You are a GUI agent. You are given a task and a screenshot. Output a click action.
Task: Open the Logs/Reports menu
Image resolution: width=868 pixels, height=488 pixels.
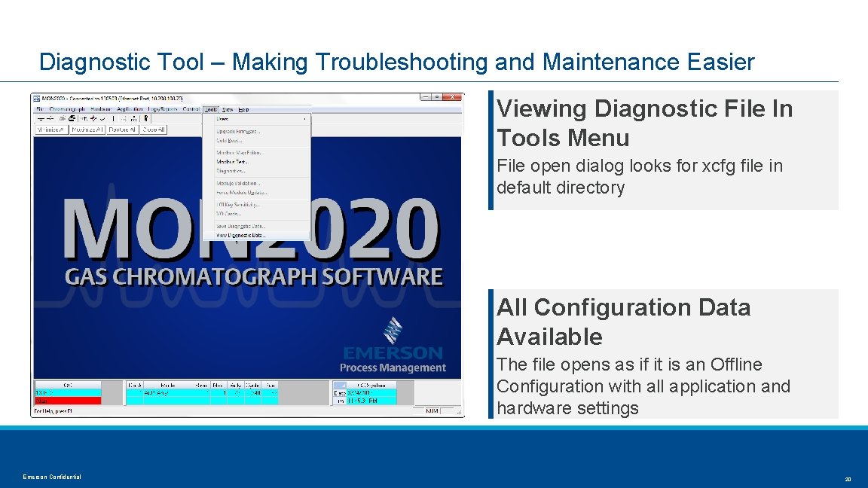point(163,109)
